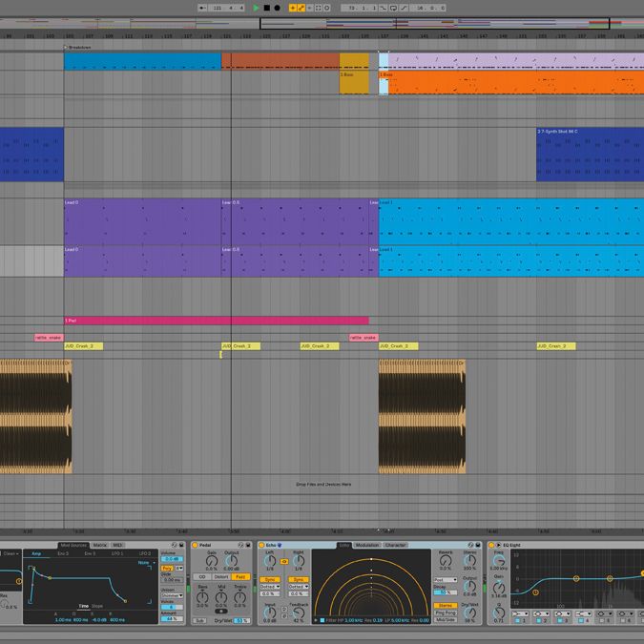Click the Pedal hot-swap preset icon
The width and height of the screenshot is (644, 644).
pyautogui.click(x=240, y=545)
